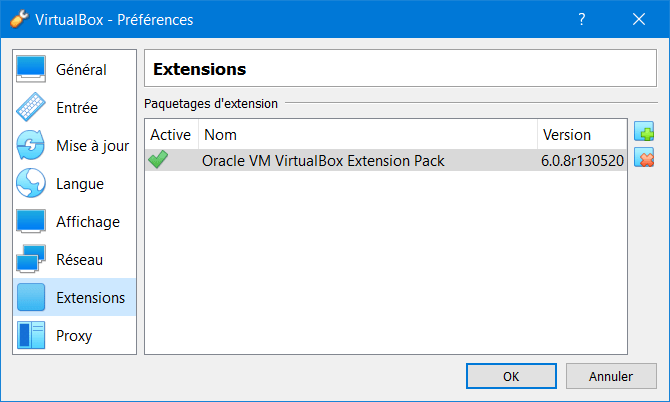Open the Affichage section label

point(88,222)
